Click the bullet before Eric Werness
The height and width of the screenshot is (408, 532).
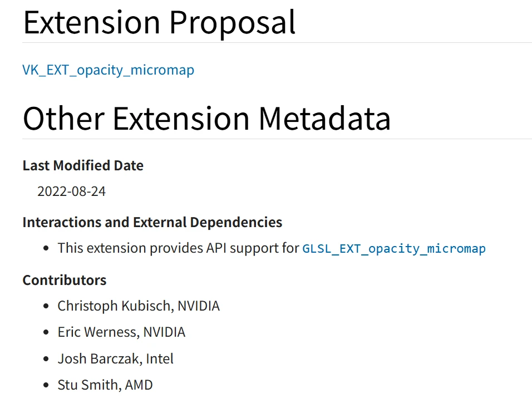46,333
